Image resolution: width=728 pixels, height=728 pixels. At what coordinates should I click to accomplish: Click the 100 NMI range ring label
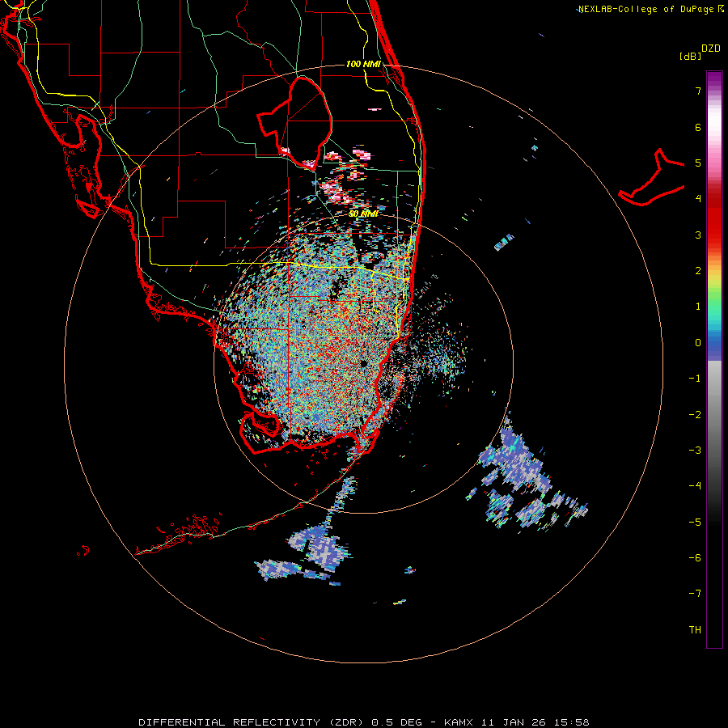click(x=363, y=64)
